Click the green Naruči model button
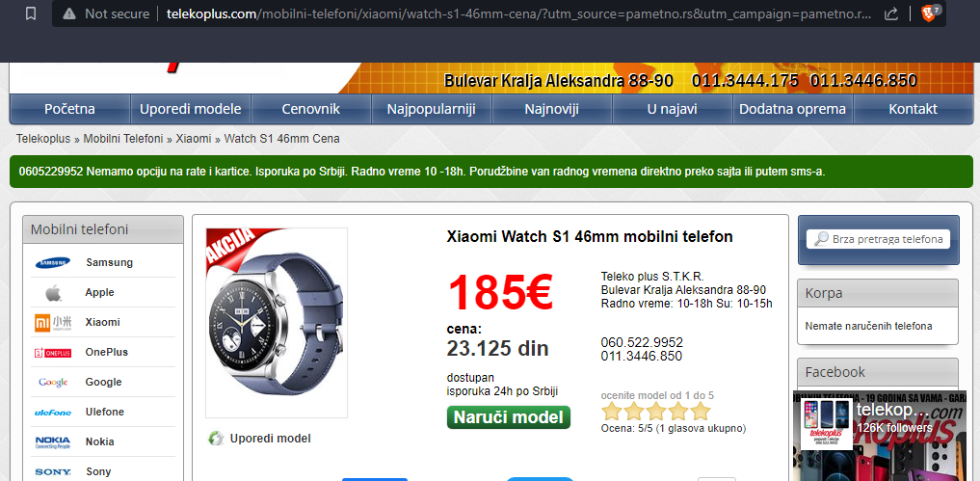This screenshot has height=481, width=980. pos(509,417)
